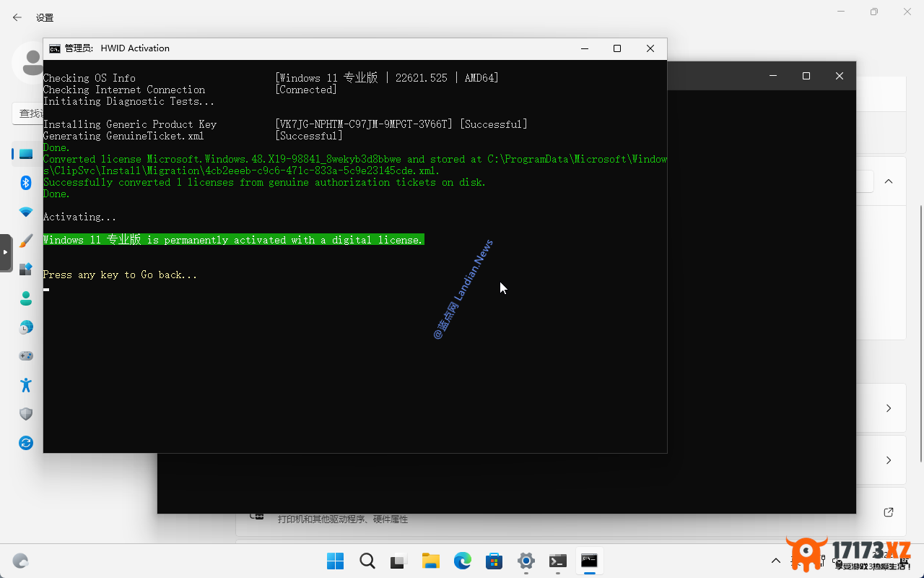Open Bluetooth & devices in Settings sidebar
This screenshot has width=924, height=578.
(x=26, y=183)
